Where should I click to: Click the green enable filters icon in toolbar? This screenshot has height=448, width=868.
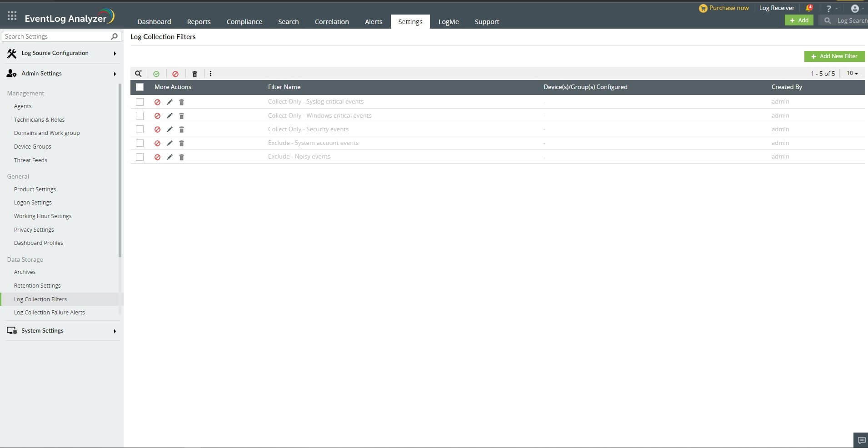pos(156,74)
